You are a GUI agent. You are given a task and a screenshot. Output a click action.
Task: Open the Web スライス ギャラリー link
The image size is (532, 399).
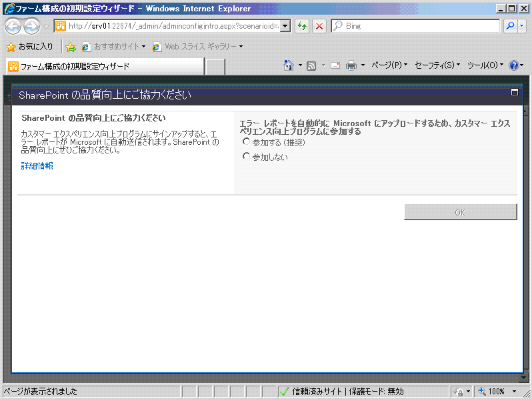pyautogui.click(x=198, y=47)
